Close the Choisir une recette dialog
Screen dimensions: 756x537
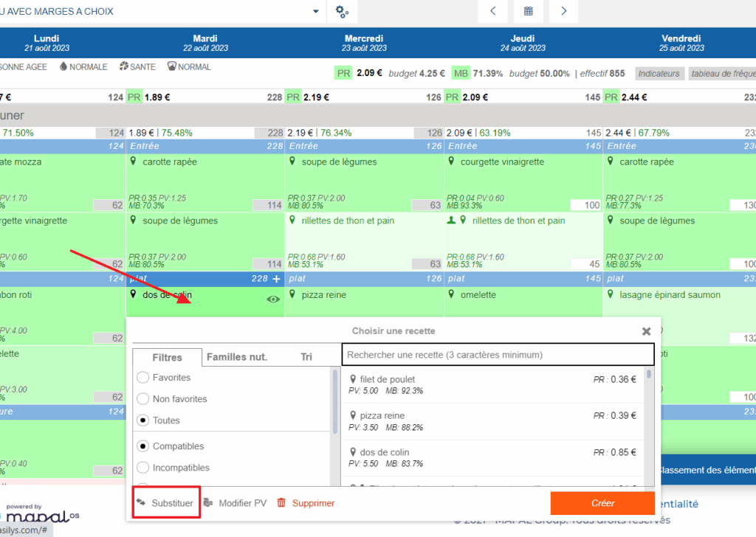[646, 332]
